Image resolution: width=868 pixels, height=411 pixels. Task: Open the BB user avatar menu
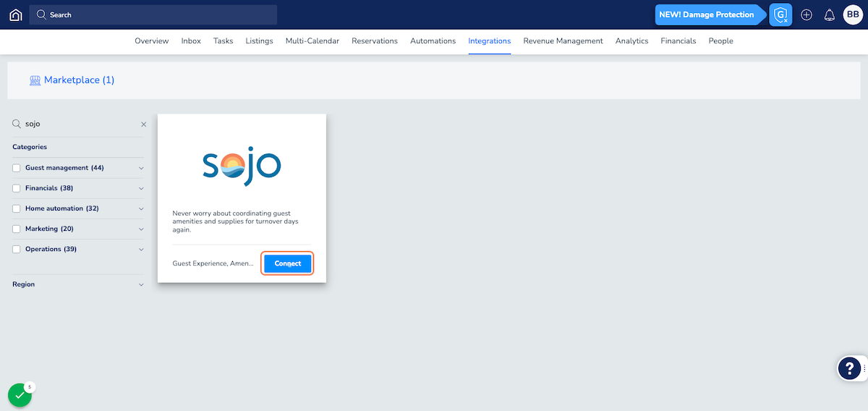tap(853, 14)
